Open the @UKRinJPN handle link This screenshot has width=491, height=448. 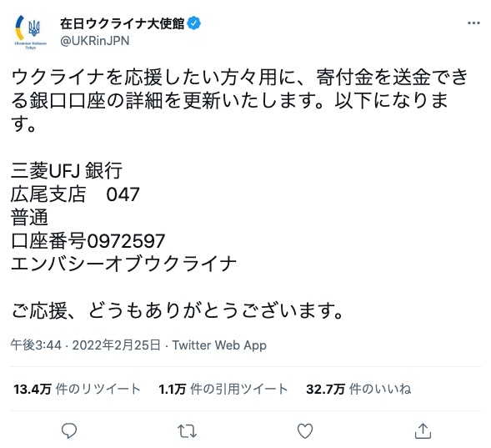(94, 41)
